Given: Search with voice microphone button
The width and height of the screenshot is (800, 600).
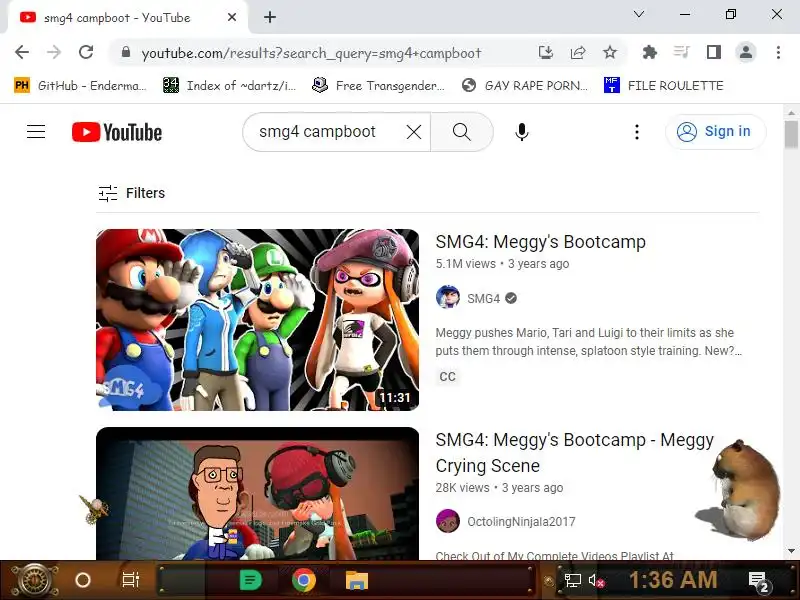Looking at the screenshot, I should [521, 132].
